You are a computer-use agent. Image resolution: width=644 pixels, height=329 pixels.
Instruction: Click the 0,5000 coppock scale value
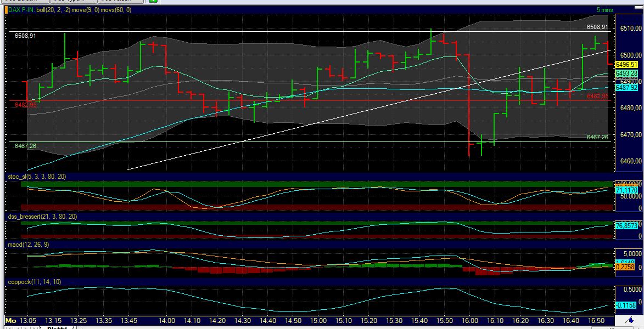point(633,290)
